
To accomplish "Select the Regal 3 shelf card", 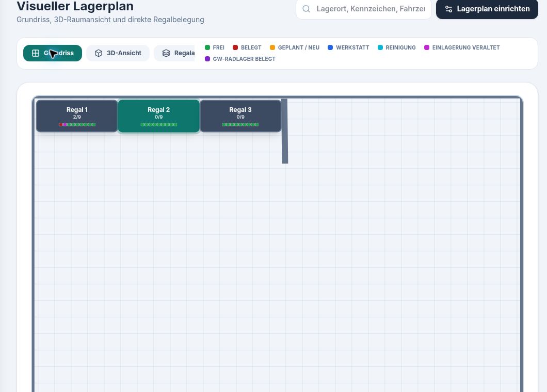I will [x=240, y=116].
